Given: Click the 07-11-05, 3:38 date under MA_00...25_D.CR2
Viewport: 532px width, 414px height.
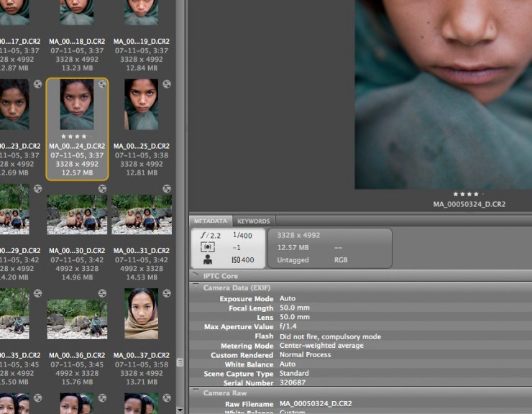Looking at the screenshot, I should point(142,155).
